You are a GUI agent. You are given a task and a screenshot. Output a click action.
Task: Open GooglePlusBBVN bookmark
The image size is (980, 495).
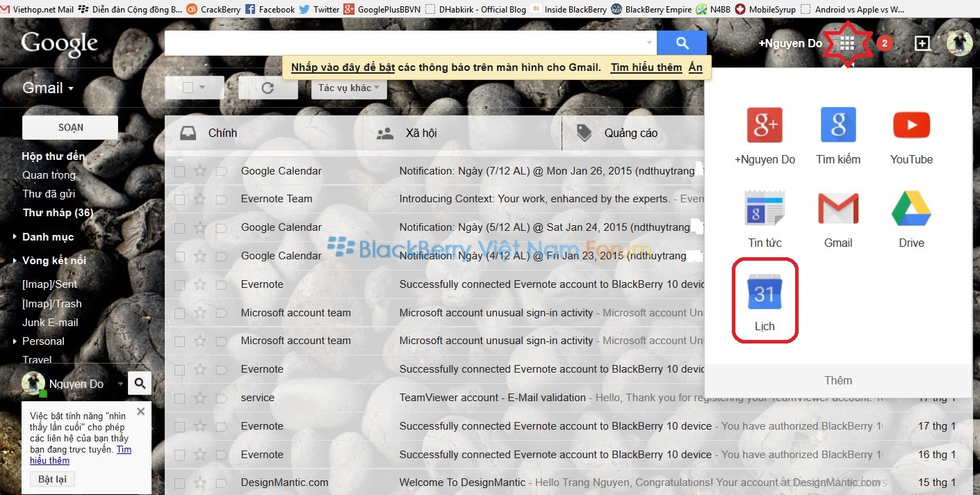click(382, 9)
